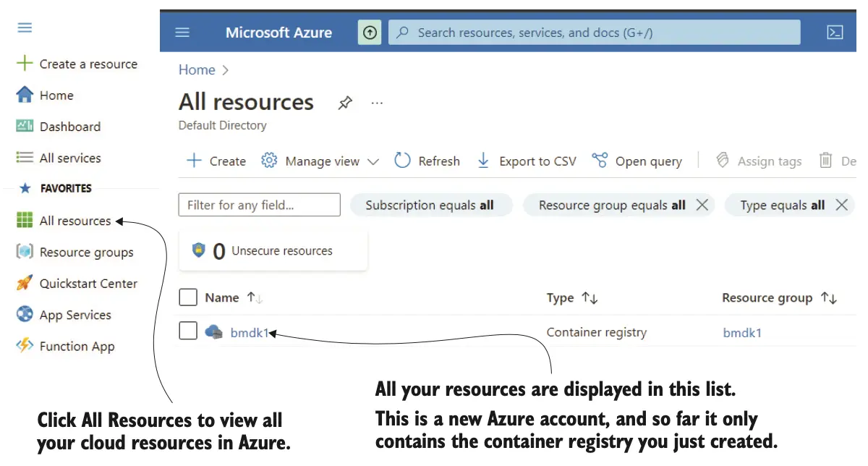Open the bmdk1 container registry link
Screen dimensions: 868x466
249,333
